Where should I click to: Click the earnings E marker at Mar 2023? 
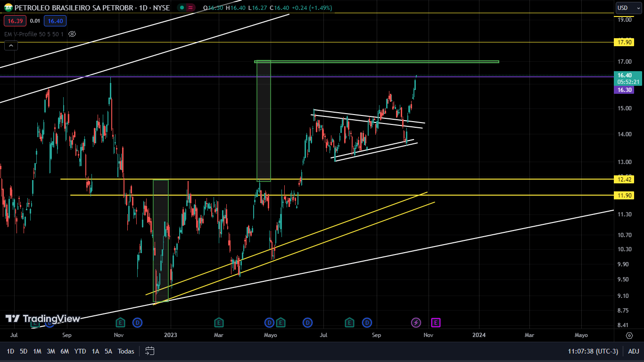click(219, 322)
